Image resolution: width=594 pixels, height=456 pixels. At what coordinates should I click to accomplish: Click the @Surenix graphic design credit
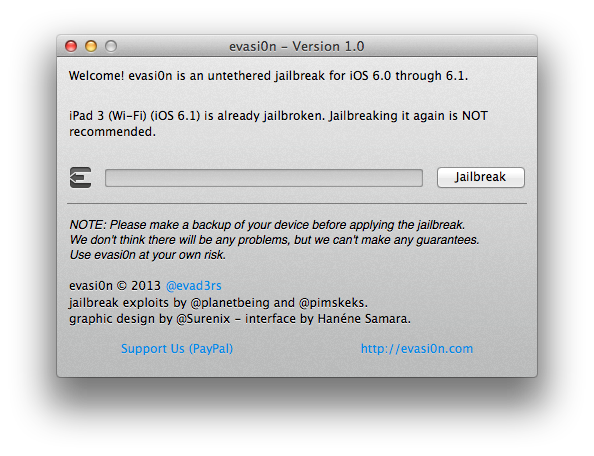(203, 319)
